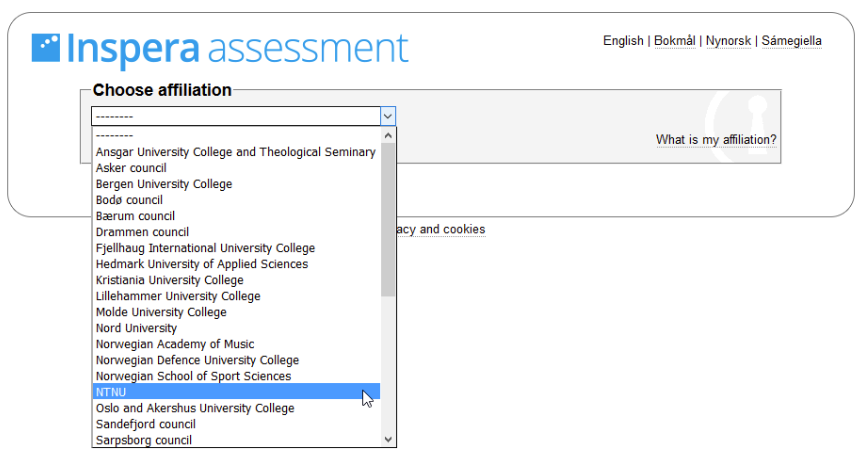Select Molde University College entry
This screenshot has height=453, width=864.
pos(236,312)
